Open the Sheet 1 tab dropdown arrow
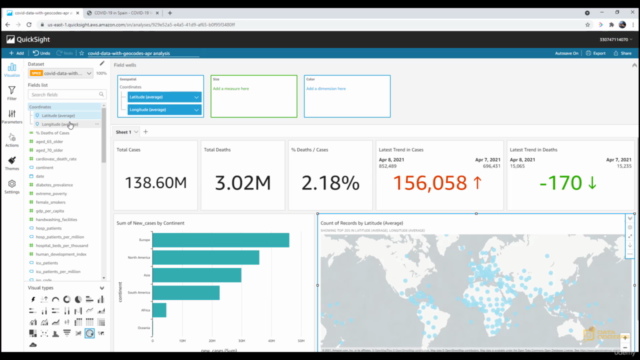This screenshot has width=640, height=360. (136, 132)
